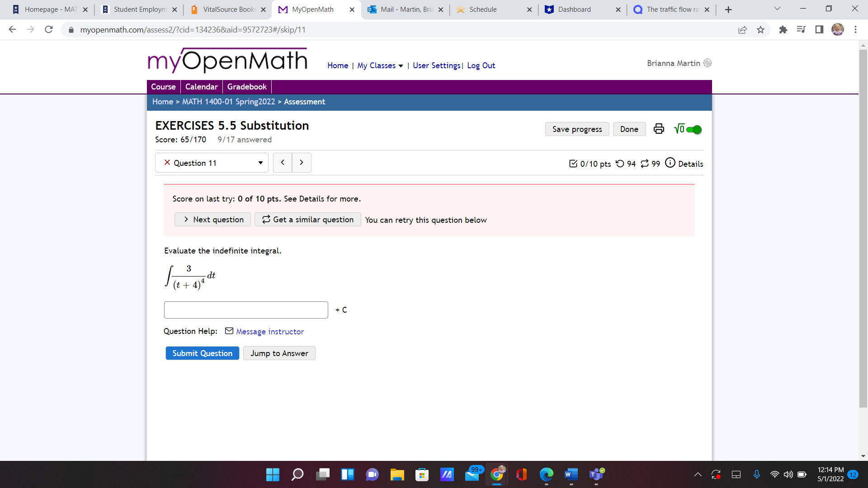The height and width of the screenshot is (488, 868).
Task: Toggle Chrome's side panel icon
Action: coord(819,30)
